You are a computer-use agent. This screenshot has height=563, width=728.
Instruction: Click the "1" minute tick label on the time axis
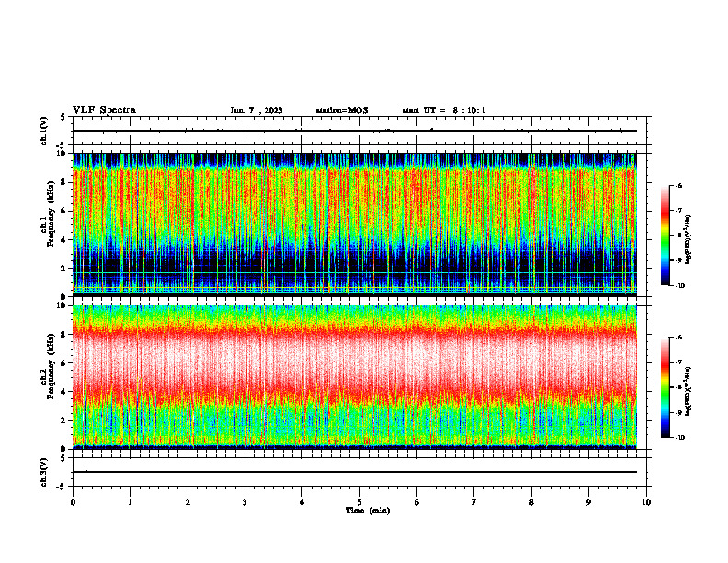click(130, 502)
